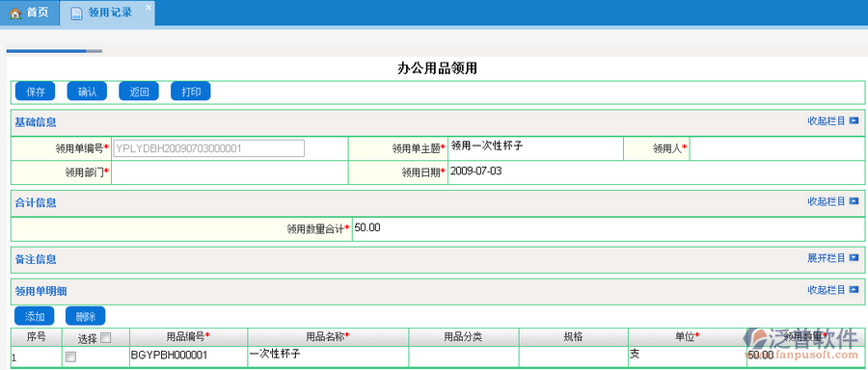Click the 添加 button to add row
Viewport: 868px width, 370px height.
35,316
